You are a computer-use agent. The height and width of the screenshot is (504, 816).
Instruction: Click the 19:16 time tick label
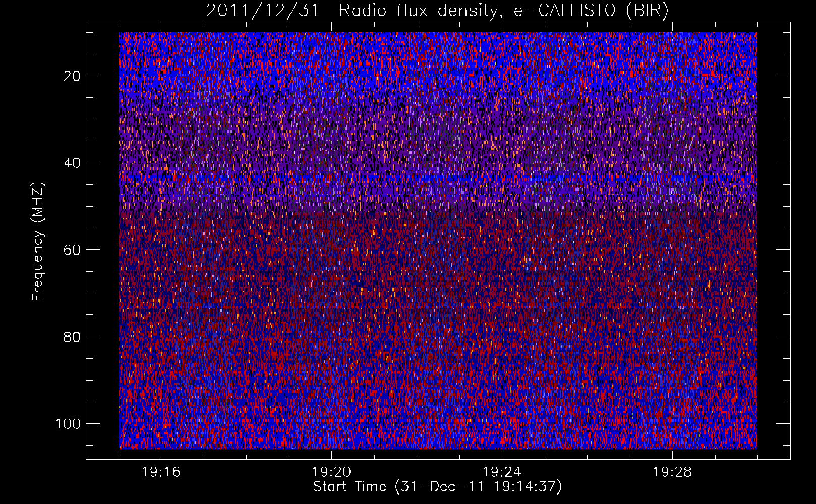161,472
